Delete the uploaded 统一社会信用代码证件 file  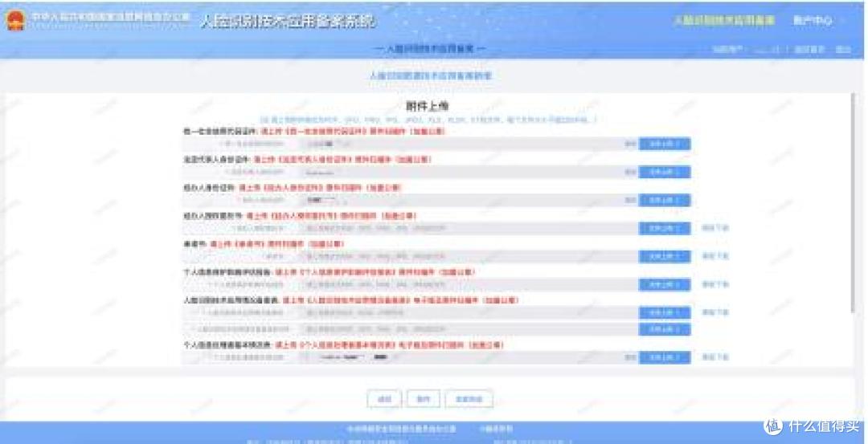point(630,144)
